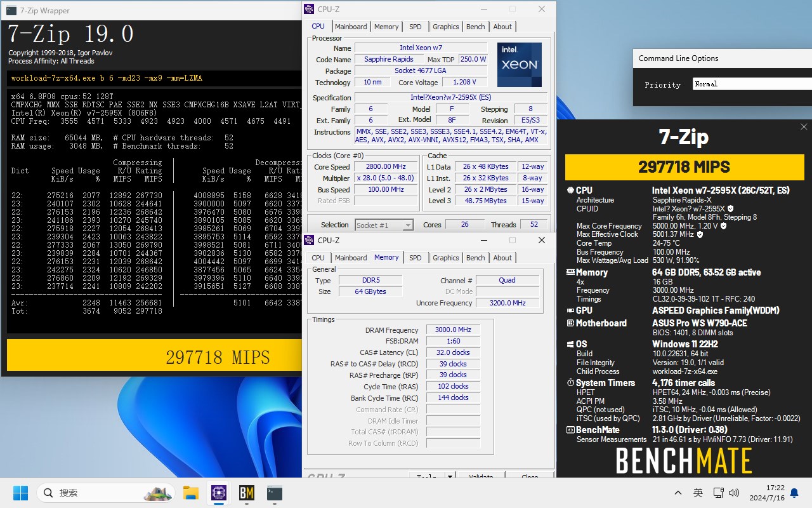Click the memory Type value DDR5
Image resolution: width=812 pixels, height=508 pixels.
[x=370, y=280]
